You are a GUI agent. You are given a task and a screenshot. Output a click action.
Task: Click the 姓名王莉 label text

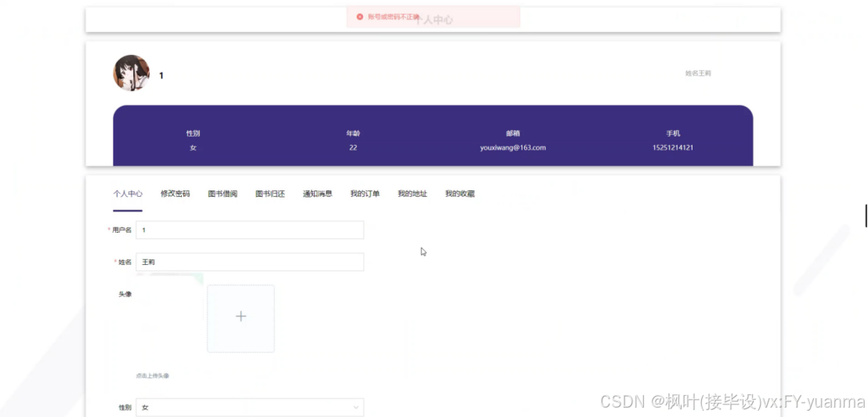698,73
